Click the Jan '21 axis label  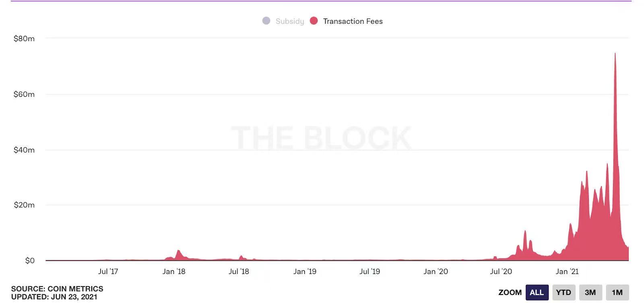coord(567,272)
